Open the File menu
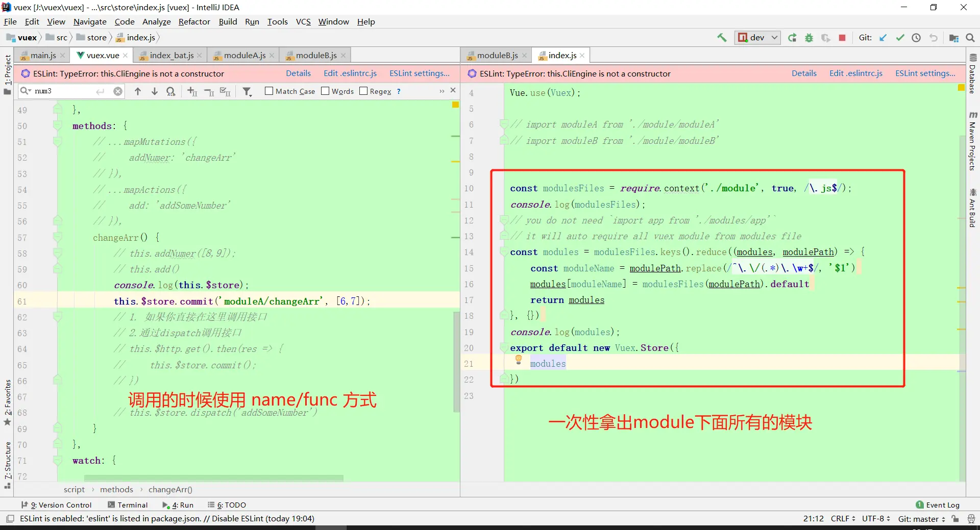Image resolution: width=980 pixels, height=530 pixels. 10,21
